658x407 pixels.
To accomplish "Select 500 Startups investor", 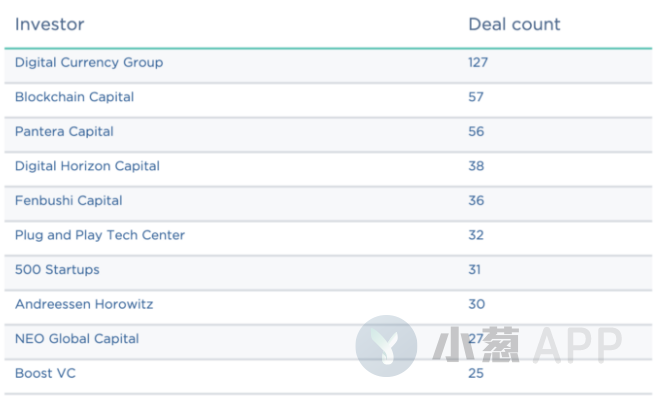I will pos(57,269).
